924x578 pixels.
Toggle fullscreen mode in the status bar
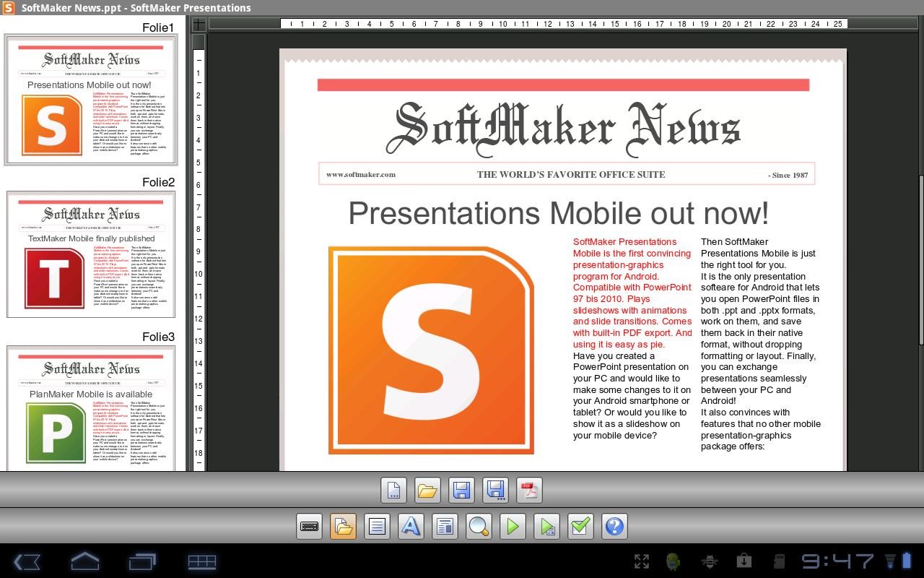tap(641, 560)
